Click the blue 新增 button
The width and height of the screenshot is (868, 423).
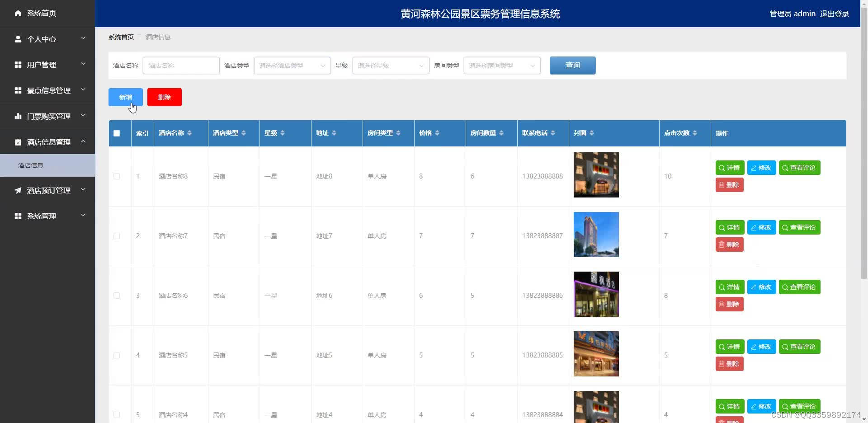[x=126, y=97]
